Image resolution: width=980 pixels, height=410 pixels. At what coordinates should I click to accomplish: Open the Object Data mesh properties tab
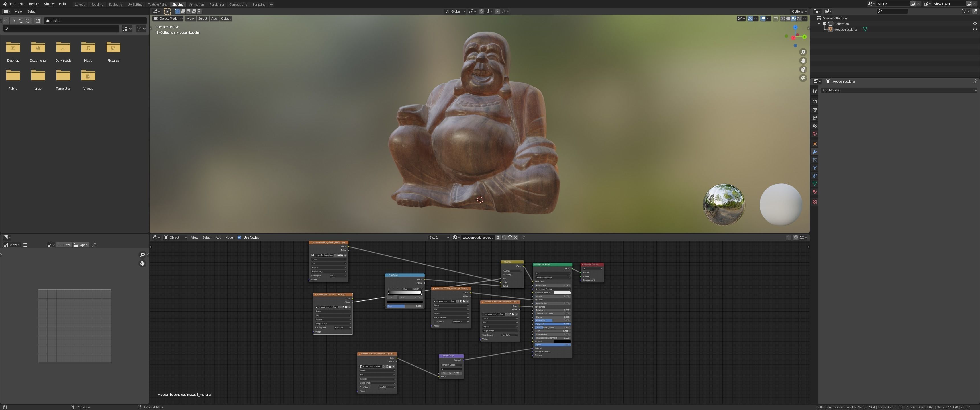click(x=814, y=184)
